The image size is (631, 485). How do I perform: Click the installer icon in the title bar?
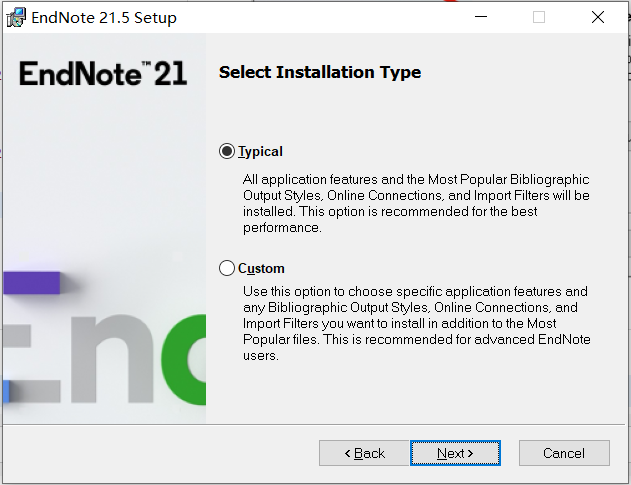click(16, 18)
